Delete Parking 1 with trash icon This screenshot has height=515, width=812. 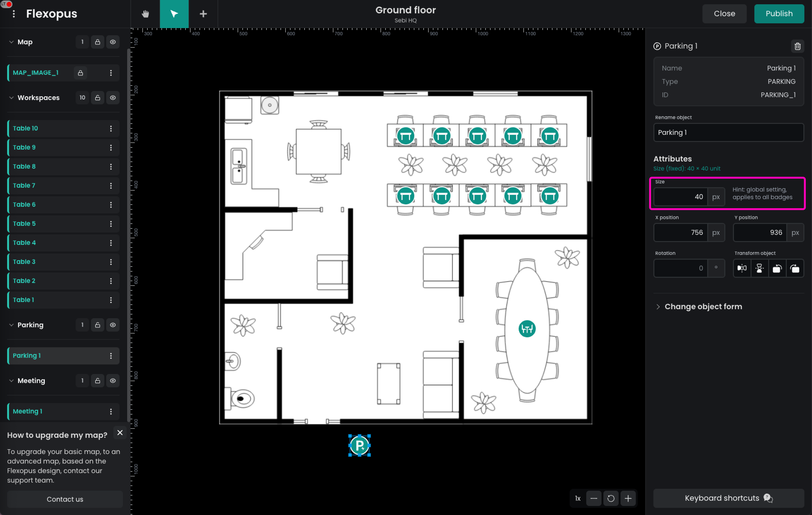tap(797, 46)
